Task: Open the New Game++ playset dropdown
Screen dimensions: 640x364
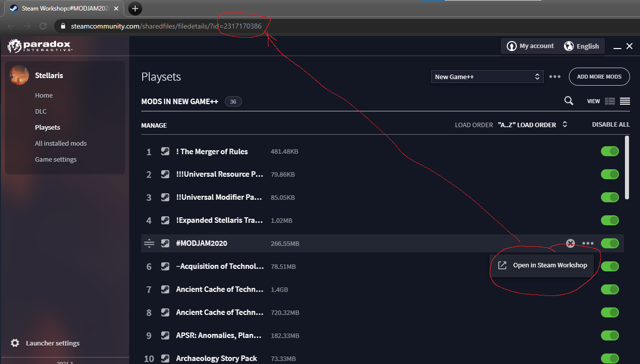Action: pos(487,77)
